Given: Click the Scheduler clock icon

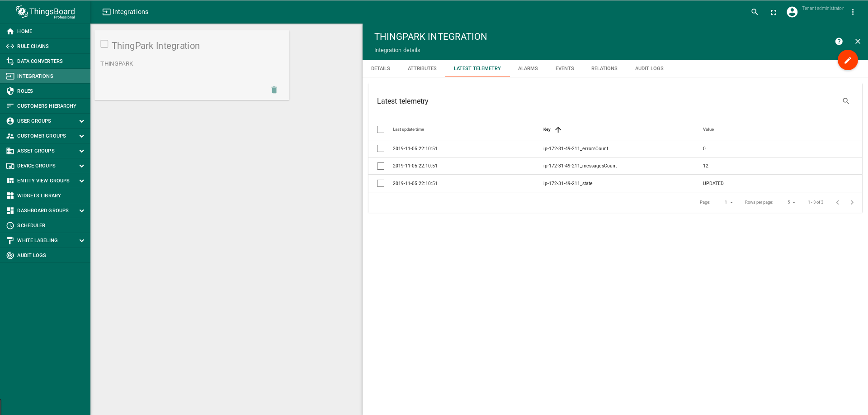Looking at the screenshot, I should point(10,225).
